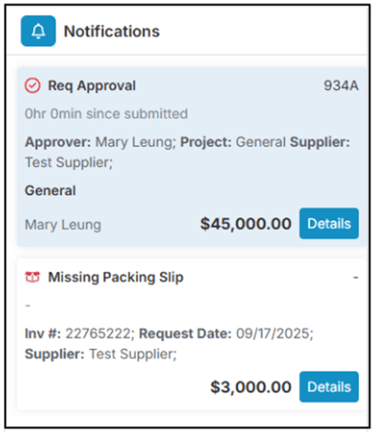Open Details for the $3,000.00 packing slip
This screenshot has height=432, width=374.
[329, 387]
